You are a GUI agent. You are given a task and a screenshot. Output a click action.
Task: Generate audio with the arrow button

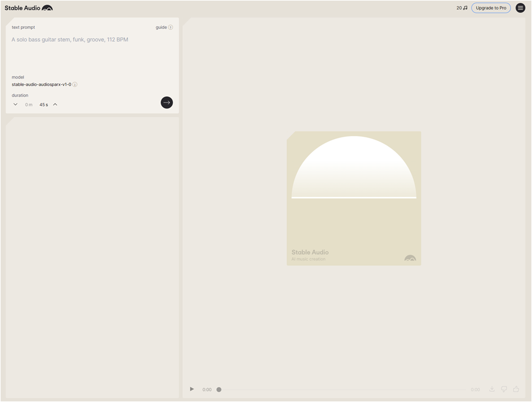166,102
